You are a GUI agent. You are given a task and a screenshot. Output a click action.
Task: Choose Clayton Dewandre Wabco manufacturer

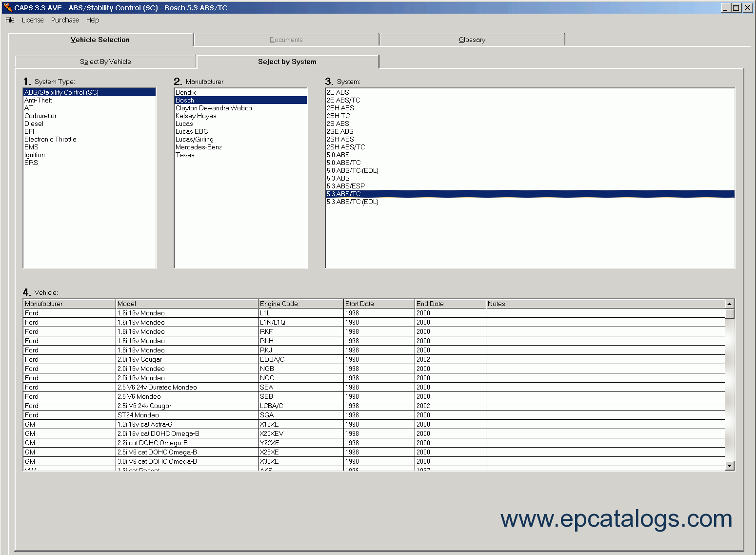pyautogui.click(x=241, y=108)
